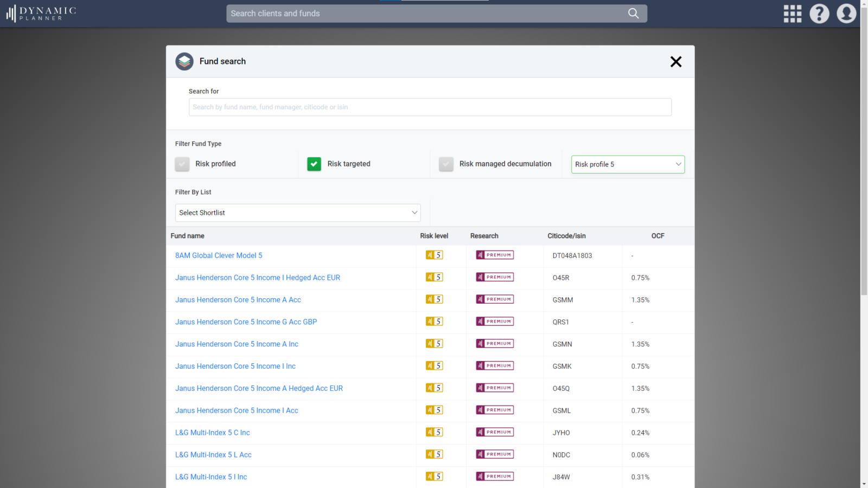
Task: Click risk level badge for Core 5 Income A Inc
Action: tap(435, 344)
